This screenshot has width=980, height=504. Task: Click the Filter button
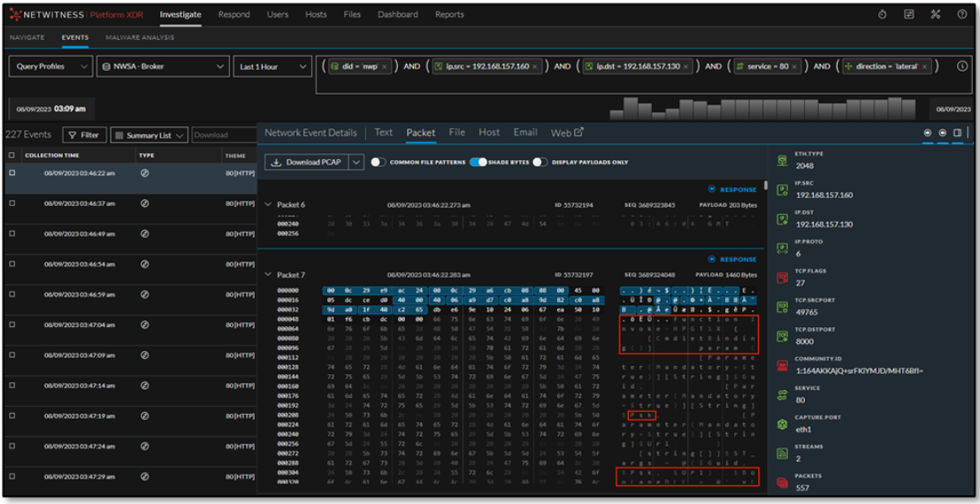pos(83,135)
